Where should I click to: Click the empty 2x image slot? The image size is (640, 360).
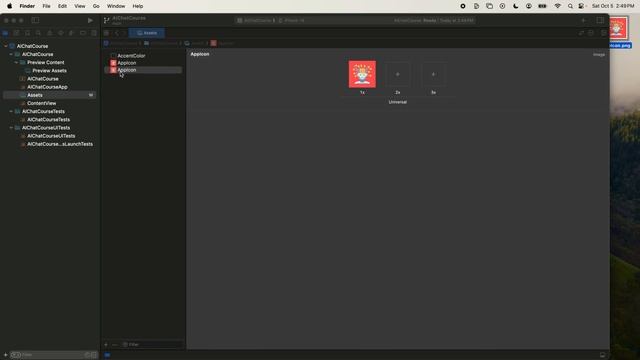398,74
